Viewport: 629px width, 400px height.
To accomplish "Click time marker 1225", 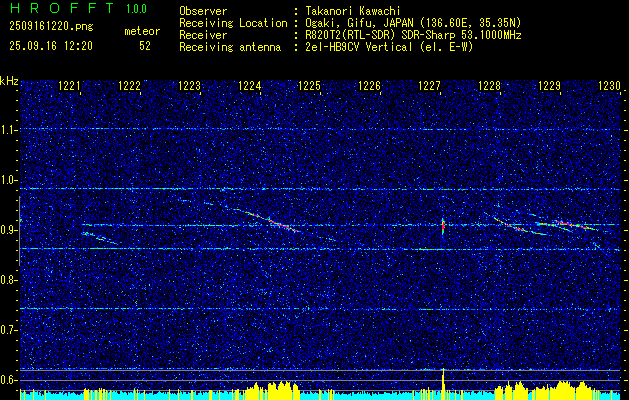I will point(310,85).
